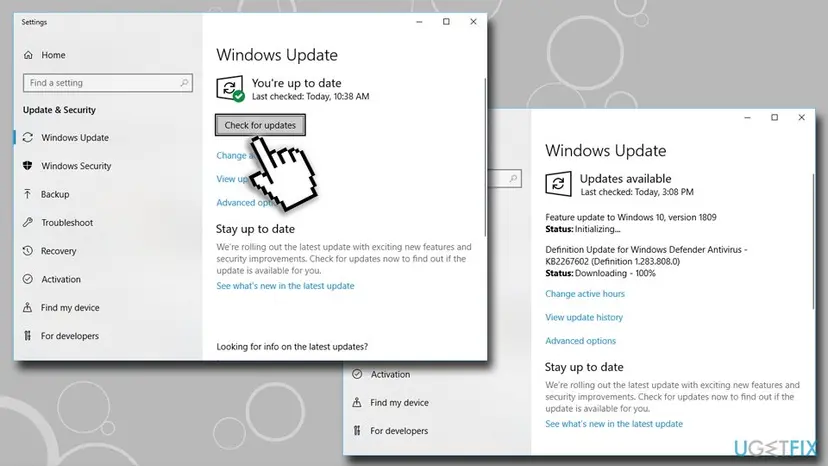Open Advanced options in the back window
The height and width of the screenshot is (466, 828).
coord(580,341)
